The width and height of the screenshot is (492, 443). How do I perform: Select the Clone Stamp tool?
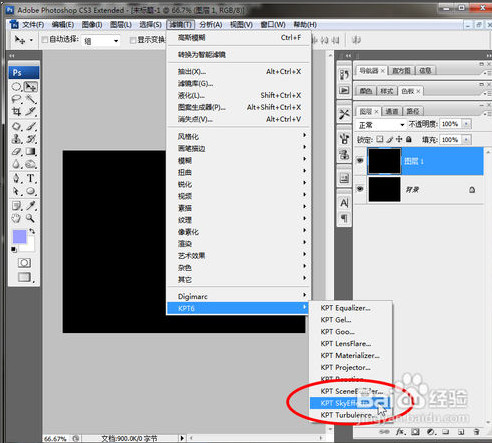(16, 139)
